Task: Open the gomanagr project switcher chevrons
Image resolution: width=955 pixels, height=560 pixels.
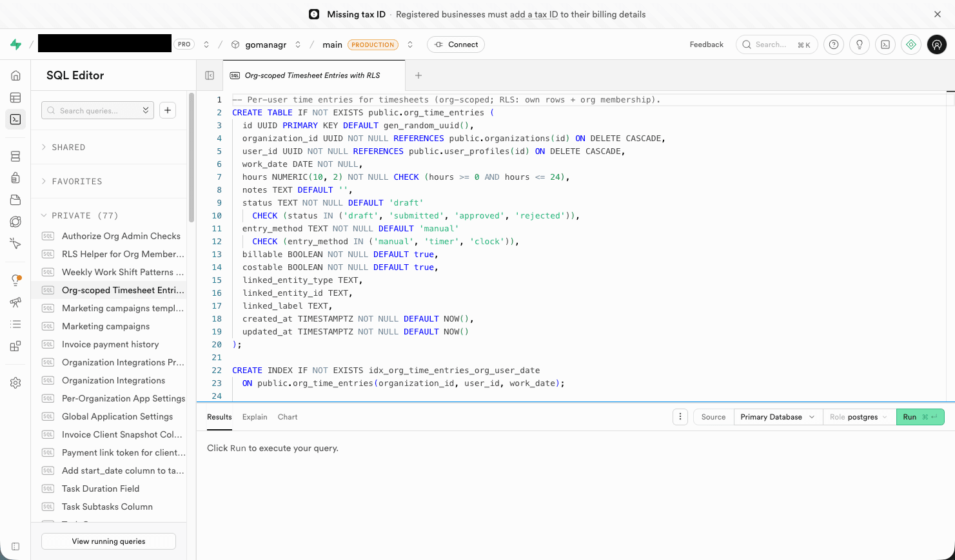Action: pos(298,44)
